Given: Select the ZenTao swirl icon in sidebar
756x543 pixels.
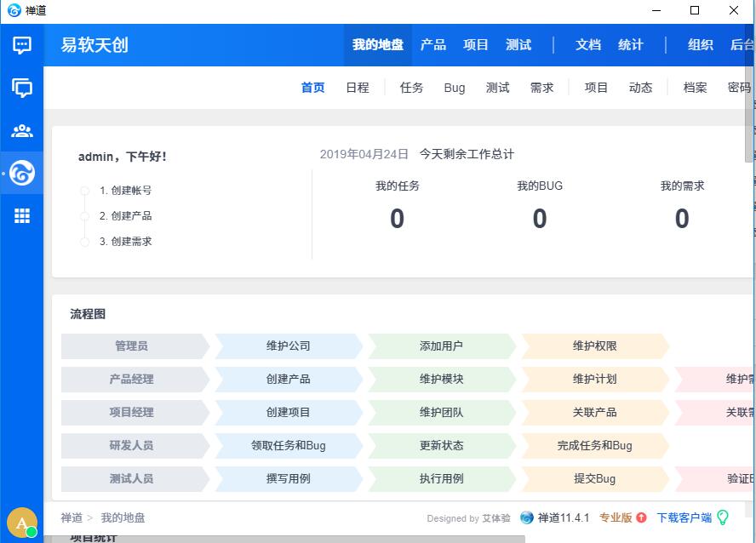Looking at the screenshot, I should (x=22, y=174).
